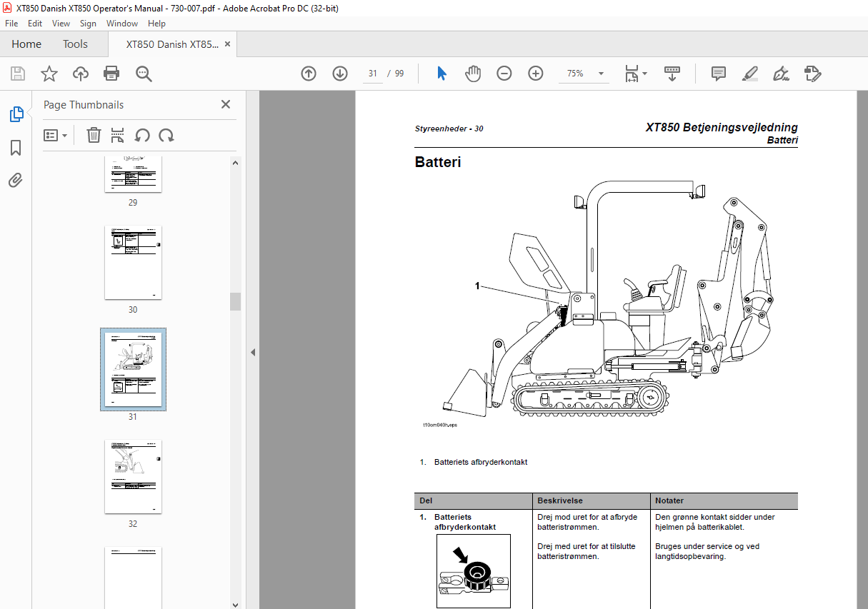Switch to the Tools tab
868x609 pixels.
[75, 44]
